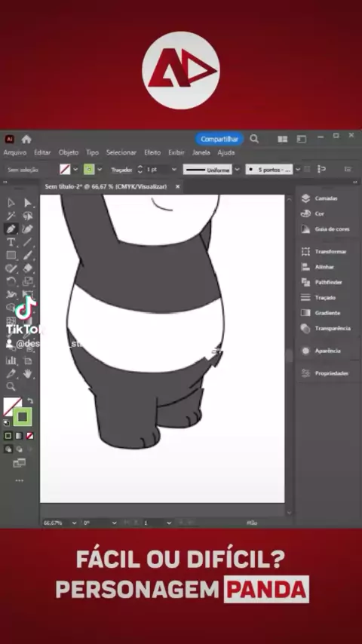Swap fill and stroke arrow
This screenshot has height=644, width=362.
[30, 401]
